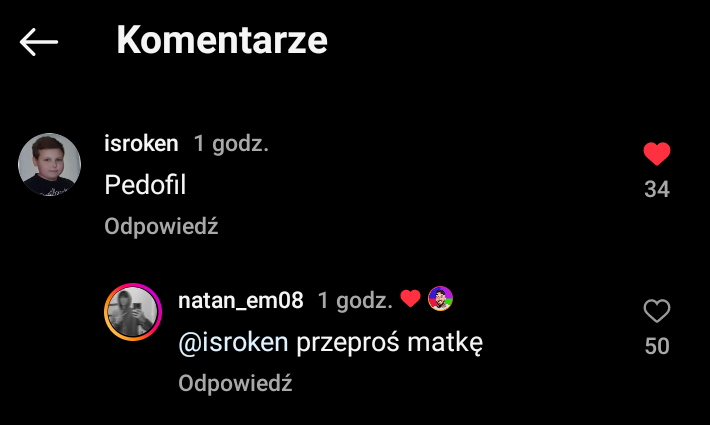
Task: Open the natan_em08 username link
Action: click(x=240, y=301)
